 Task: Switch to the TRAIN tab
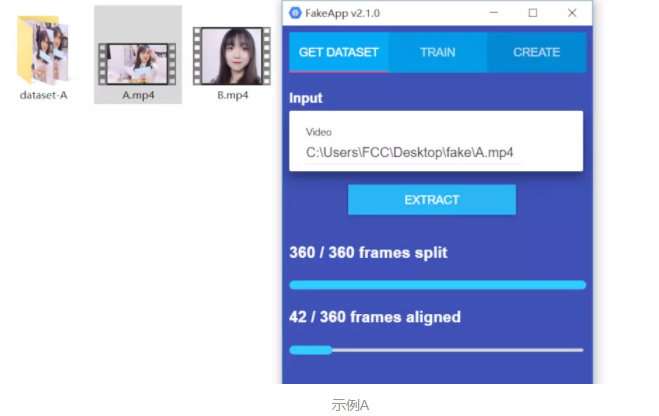(438, 52)
